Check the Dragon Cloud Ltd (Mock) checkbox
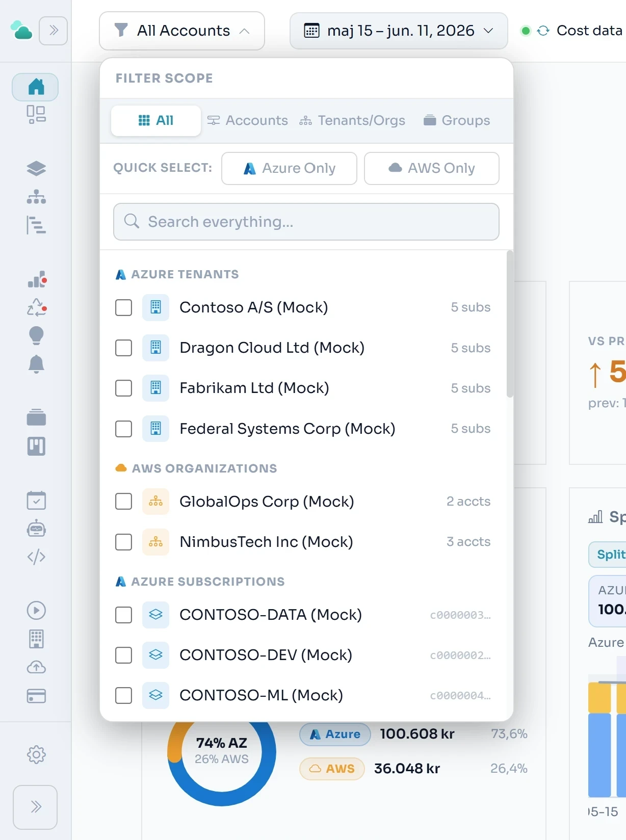Viewport: 626px width, 840px height. pos(123,348)
